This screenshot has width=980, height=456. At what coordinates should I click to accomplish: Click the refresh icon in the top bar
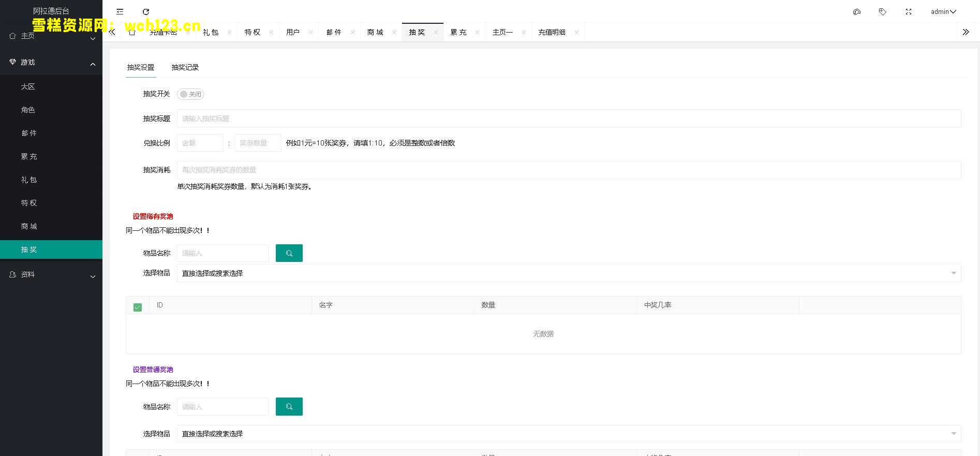(146, 11)
